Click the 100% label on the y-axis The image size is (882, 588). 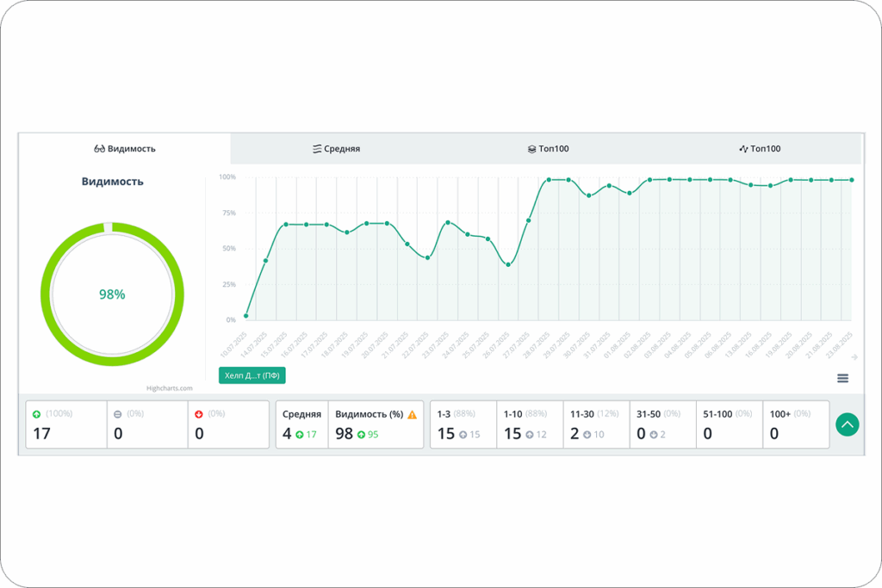227,177
